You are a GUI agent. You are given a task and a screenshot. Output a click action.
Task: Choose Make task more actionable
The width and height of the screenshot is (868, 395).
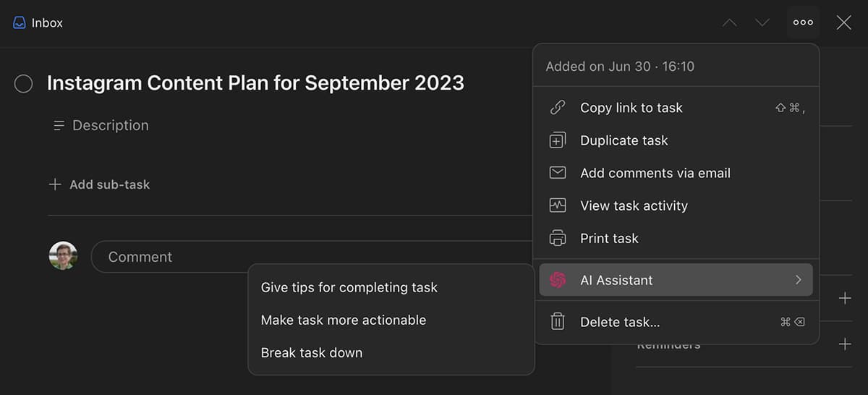[x=344, y=320]
